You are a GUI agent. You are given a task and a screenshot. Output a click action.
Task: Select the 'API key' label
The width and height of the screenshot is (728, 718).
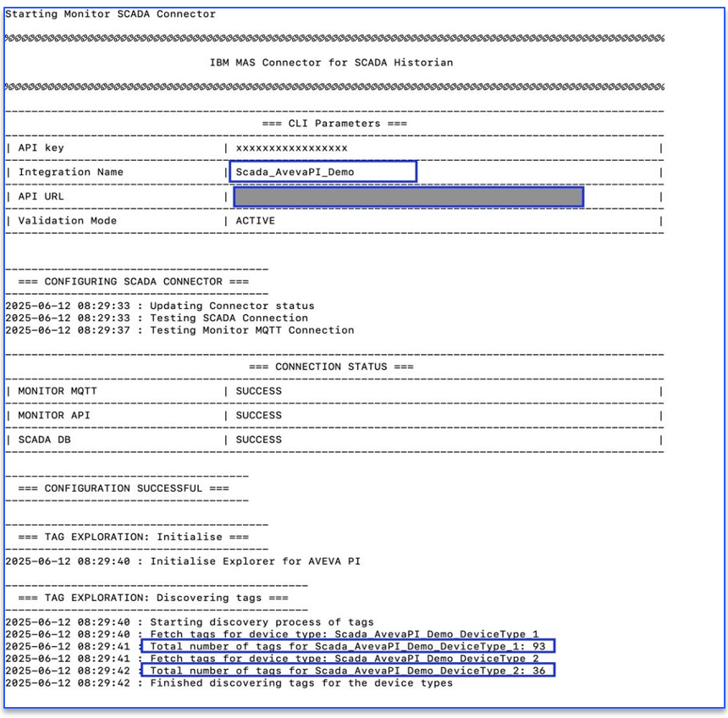[x=41, y=147]
